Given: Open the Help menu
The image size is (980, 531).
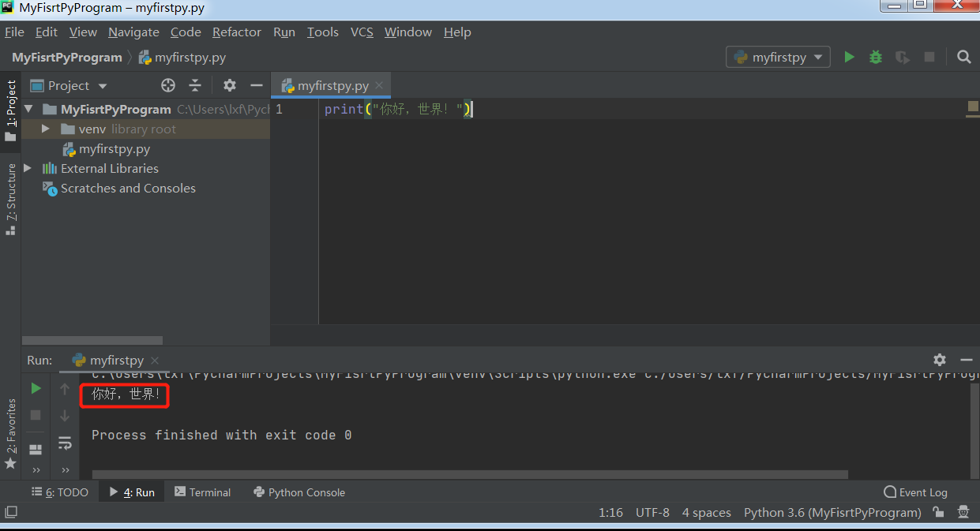Looking at the screenshot, I should point(457,32).
